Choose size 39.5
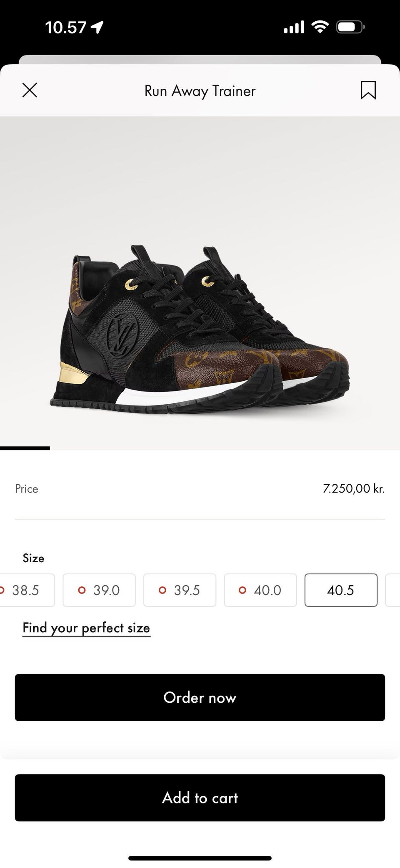 180,590
